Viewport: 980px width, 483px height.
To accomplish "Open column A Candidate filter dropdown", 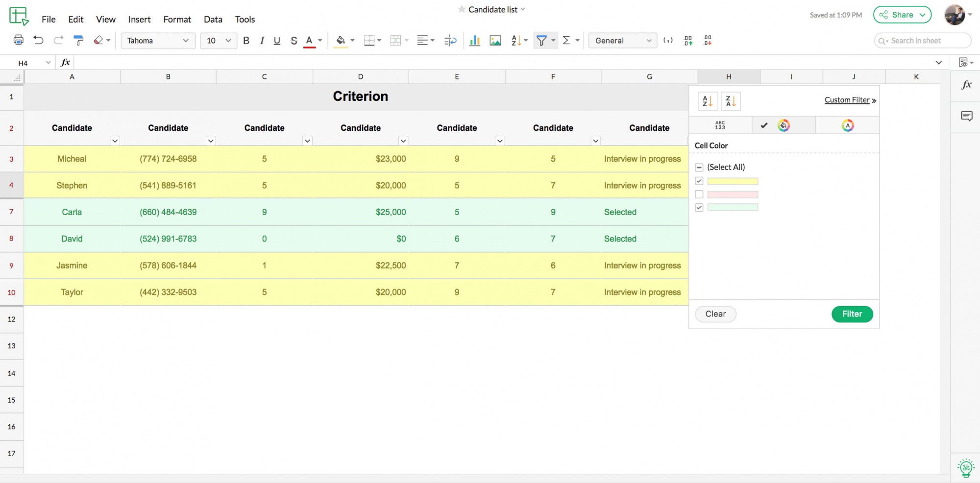I will pos(115,141).
